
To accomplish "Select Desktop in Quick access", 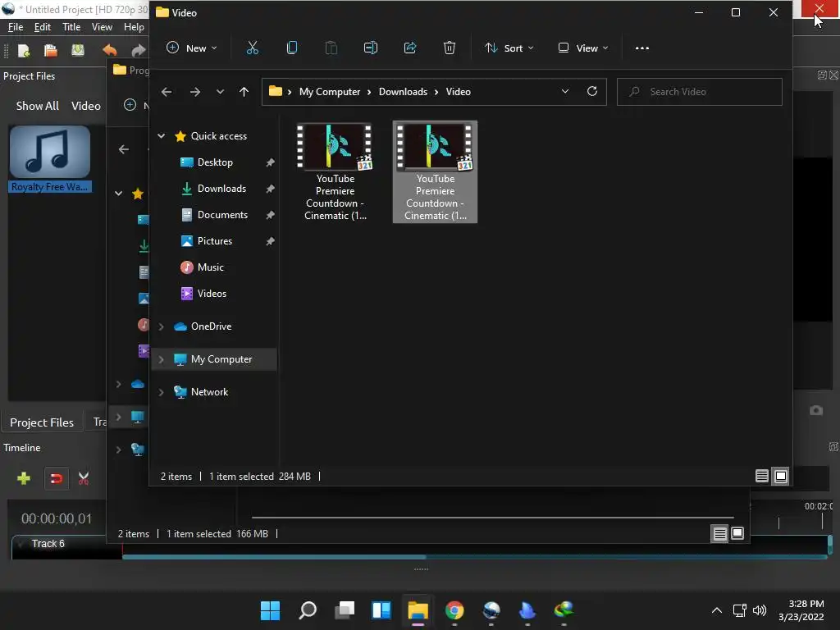I will [x=216, y=162].
